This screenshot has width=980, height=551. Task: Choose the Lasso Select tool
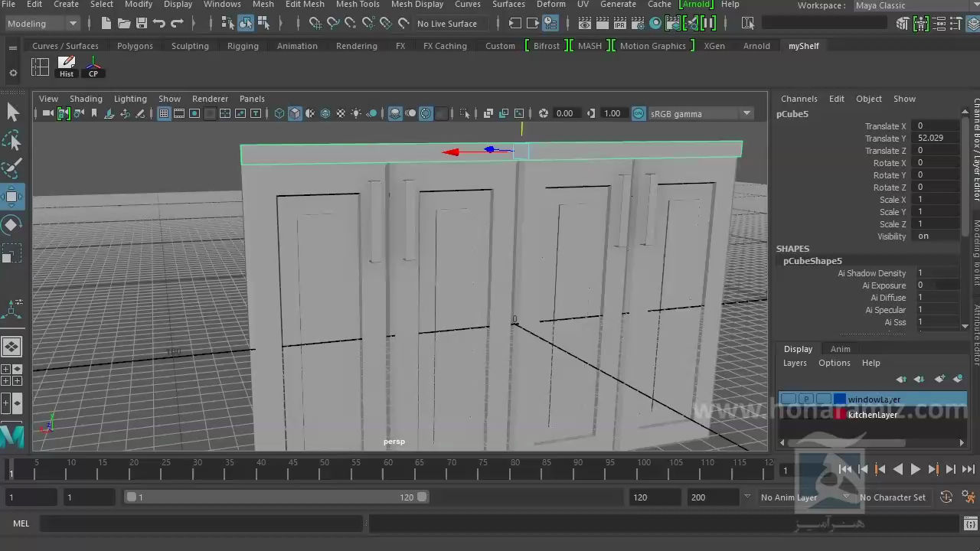pyautogui.click(x=12, y=140)
